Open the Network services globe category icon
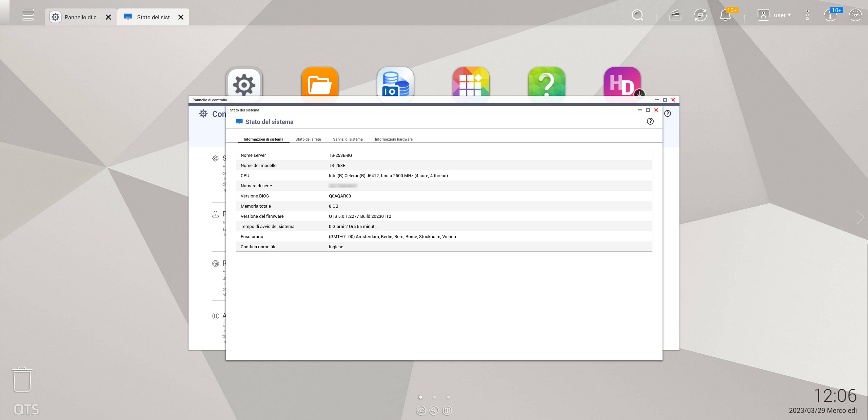 pyautogui.click(x=216, y=264)
